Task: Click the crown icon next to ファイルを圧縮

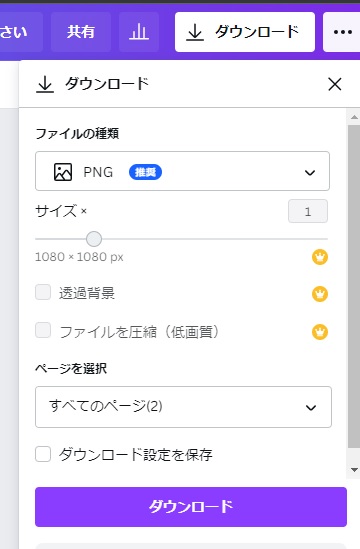Action: [x=320, y=332]
